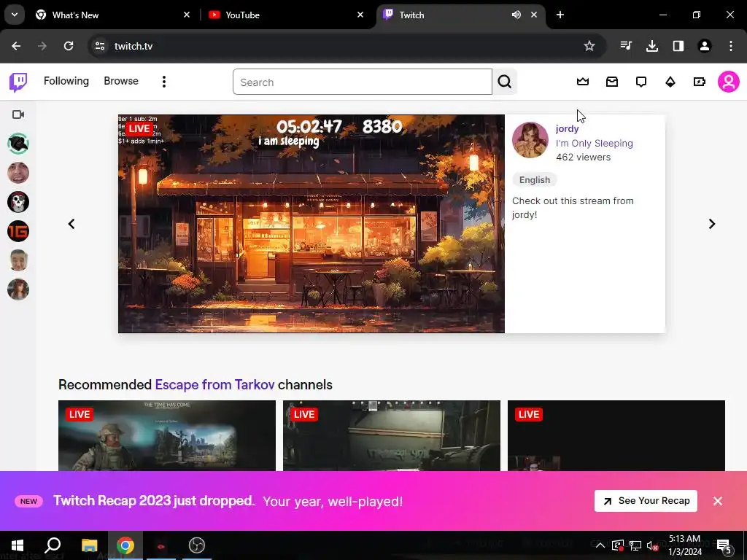The image size is (747, 560).
Task: Open Windows taskbar search
Action: click(53, 545)
